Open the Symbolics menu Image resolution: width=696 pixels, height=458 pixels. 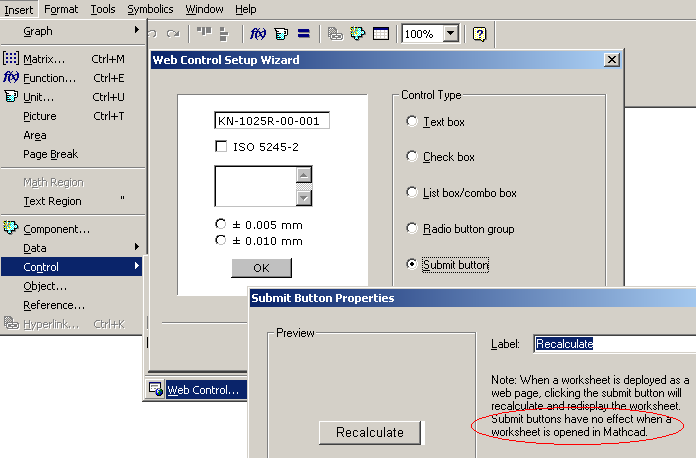tap(150, 9)
